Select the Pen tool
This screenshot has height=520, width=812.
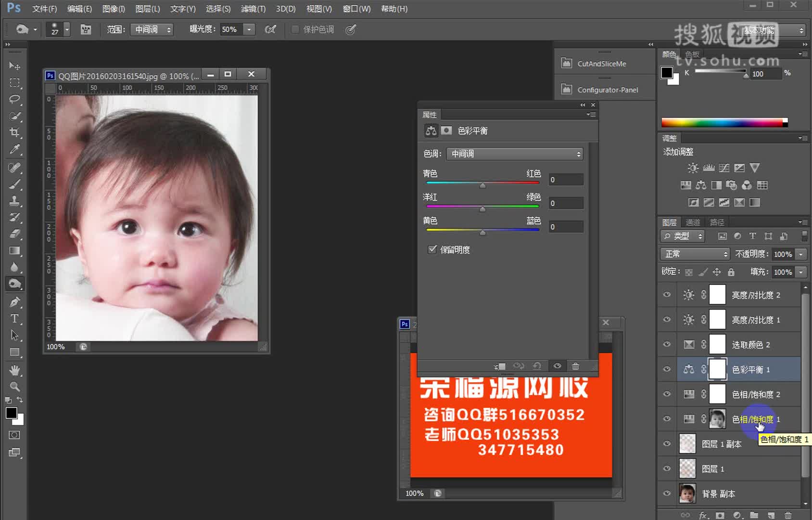(x=14, y=302)
